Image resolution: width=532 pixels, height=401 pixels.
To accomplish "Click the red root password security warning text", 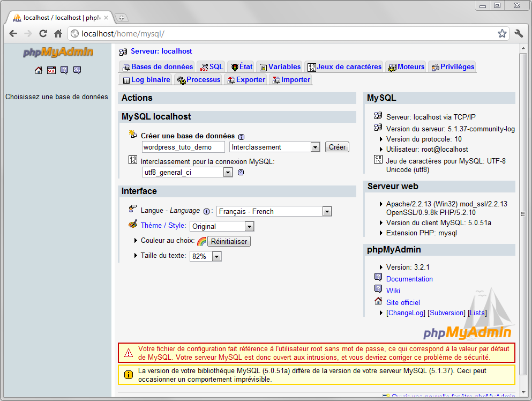I will [x=324, y=353].
